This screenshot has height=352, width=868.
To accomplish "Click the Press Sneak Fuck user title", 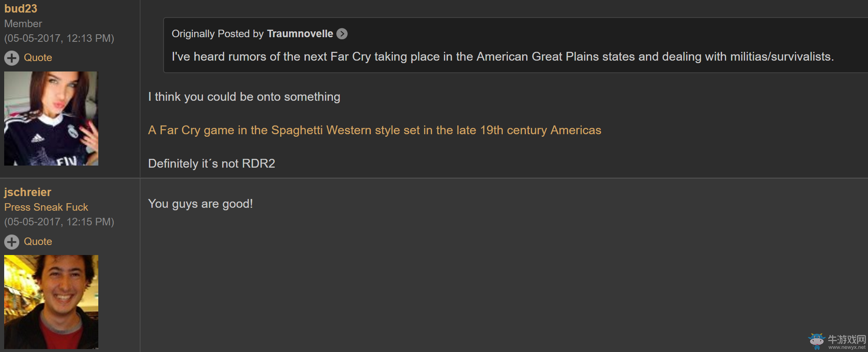I will (x=46, y=207).
